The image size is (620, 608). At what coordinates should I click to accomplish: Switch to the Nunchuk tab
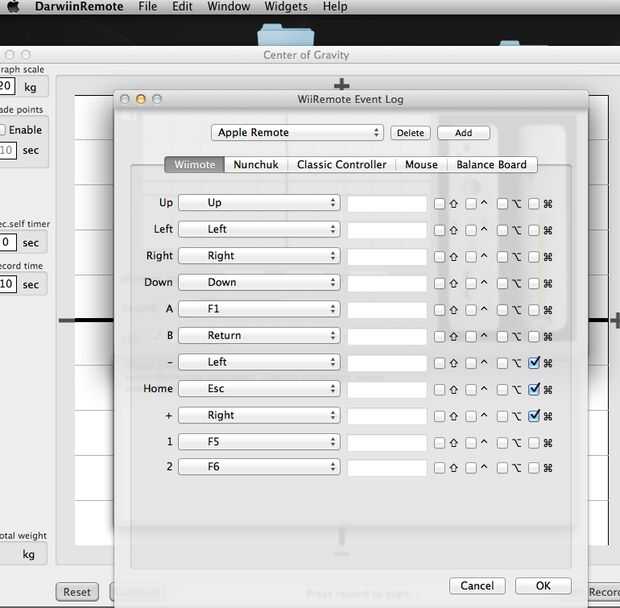pos(256,164)
